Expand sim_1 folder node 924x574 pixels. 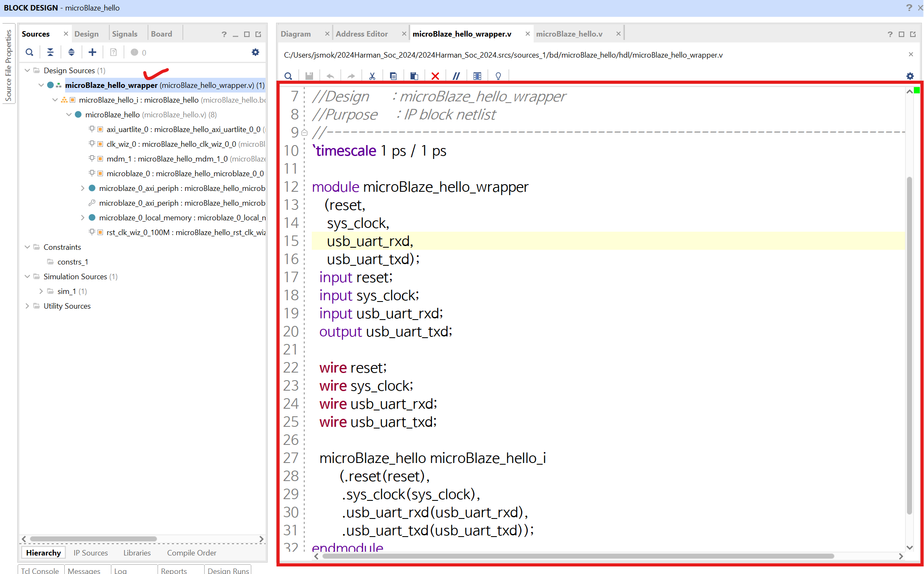[41, 291]
